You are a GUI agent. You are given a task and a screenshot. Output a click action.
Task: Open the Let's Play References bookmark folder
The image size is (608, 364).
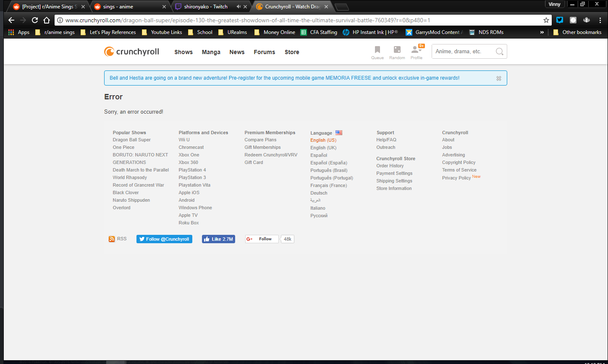coord(108,32)
